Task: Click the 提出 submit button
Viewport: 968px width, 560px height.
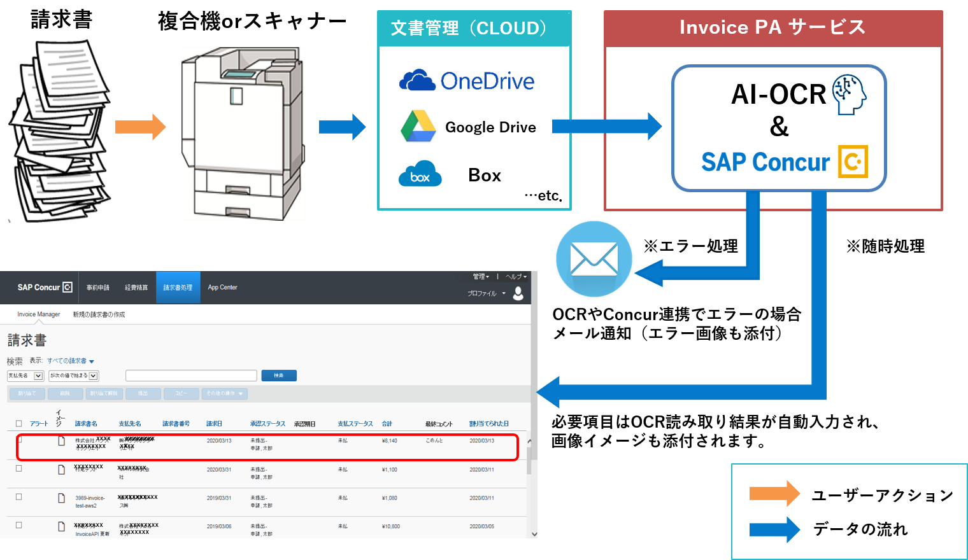Action: (143, 393)
